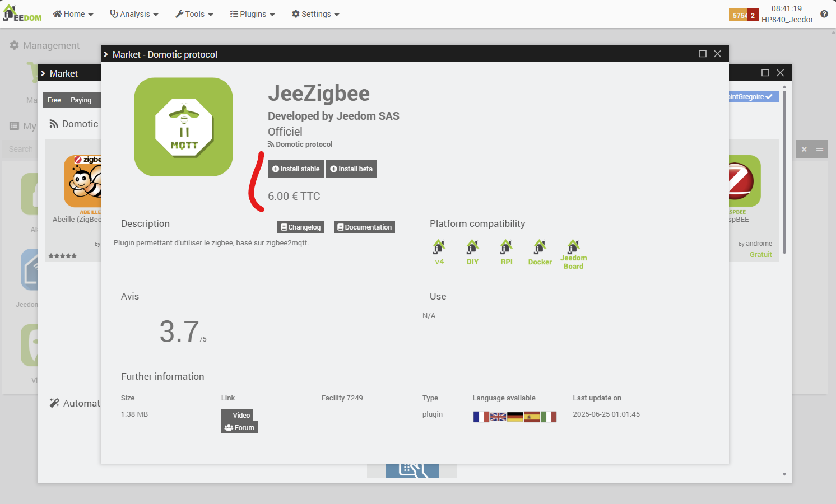Click the French flag language icon
The height and width of the screenshot is (504, 836).
click(481, 417)
